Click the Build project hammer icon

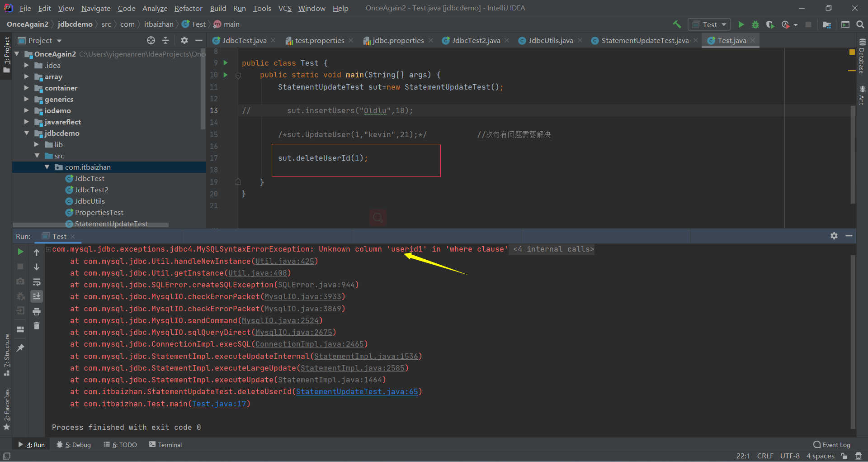[x=677, y=24]
